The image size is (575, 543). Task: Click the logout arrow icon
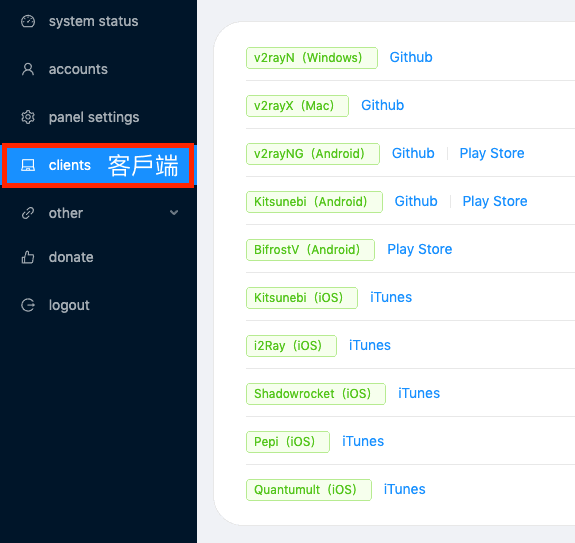(x=28, y=305)
